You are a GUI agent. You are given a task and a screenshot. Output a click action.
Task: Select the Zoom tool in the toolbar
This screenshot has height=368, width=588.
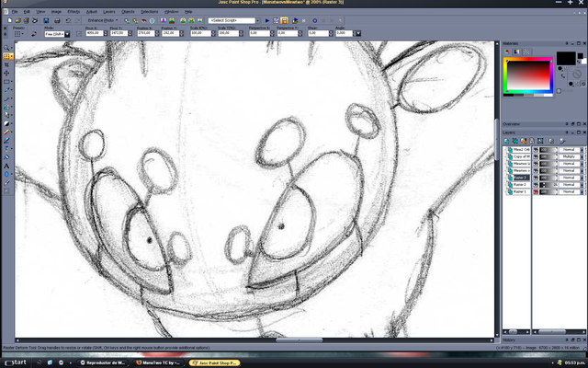click(x=7, y=46)
